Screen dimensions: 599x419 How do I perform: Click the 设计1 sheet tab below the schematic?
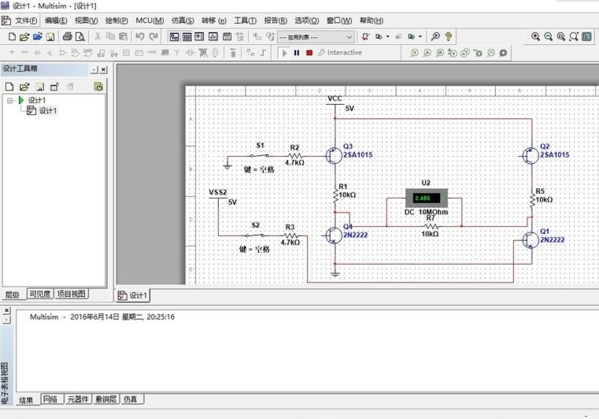click(x=133, y=295)
